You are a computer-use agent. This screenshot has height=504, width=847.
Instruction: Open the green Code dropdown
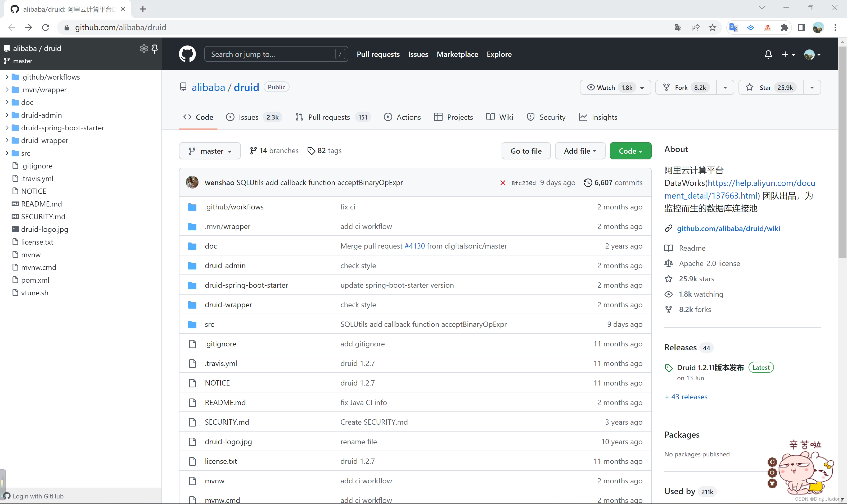point(630,151)
